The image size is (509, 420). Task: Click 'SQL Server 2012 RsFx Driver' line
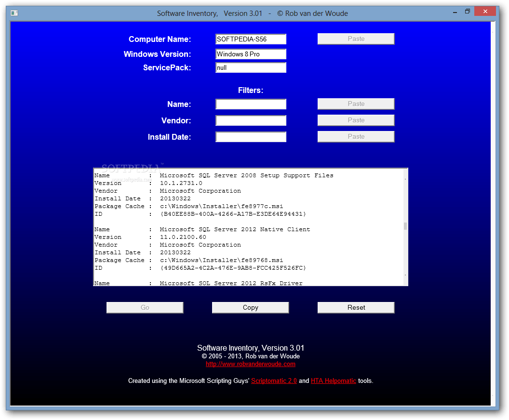[231, 283]
